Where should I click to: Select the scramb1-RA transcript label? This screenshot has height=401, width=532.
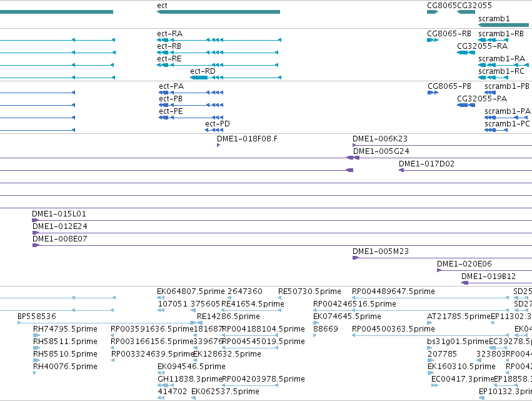coord(501,59)
